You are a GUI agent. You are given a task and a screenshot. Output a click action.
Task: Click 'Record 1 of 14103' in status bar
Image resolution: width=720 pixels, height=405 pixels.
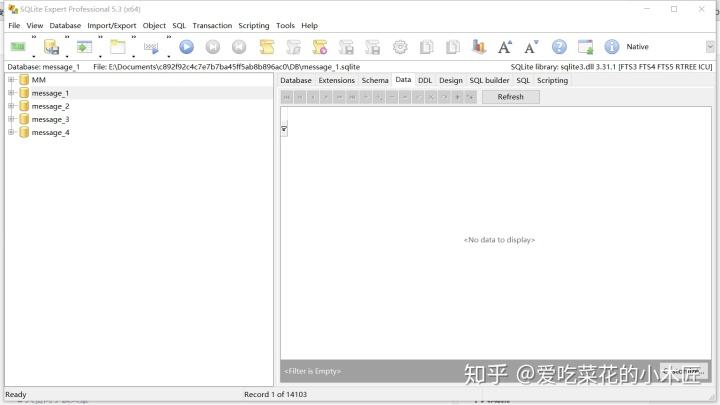click(275, 394)
